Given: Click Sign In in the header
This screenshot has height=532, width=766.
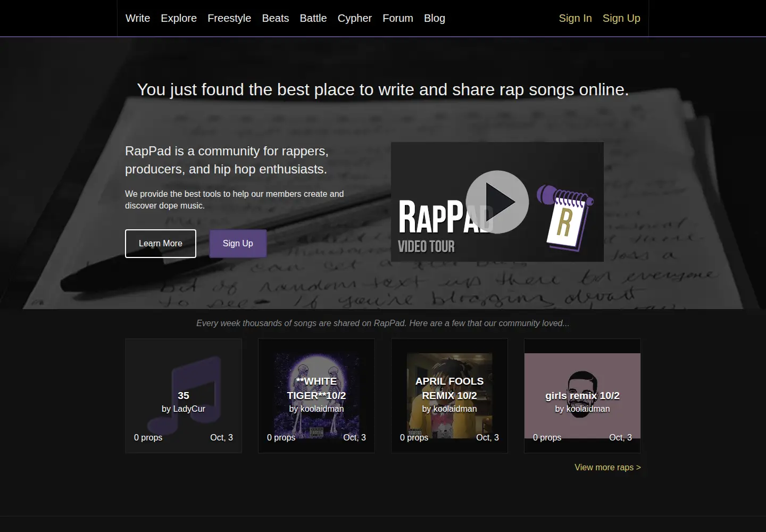Looking at the screenshot, I should coord(575,18).
